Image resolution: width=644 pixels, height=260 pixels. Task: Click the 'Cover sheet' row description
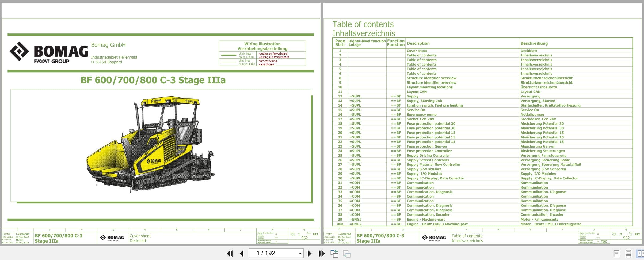click(x=417, y=51)
